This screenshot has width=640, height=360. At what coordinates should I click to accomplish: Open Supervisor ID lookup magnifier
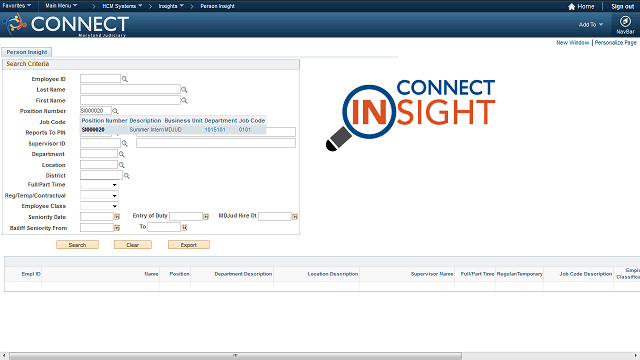[124, 144]
